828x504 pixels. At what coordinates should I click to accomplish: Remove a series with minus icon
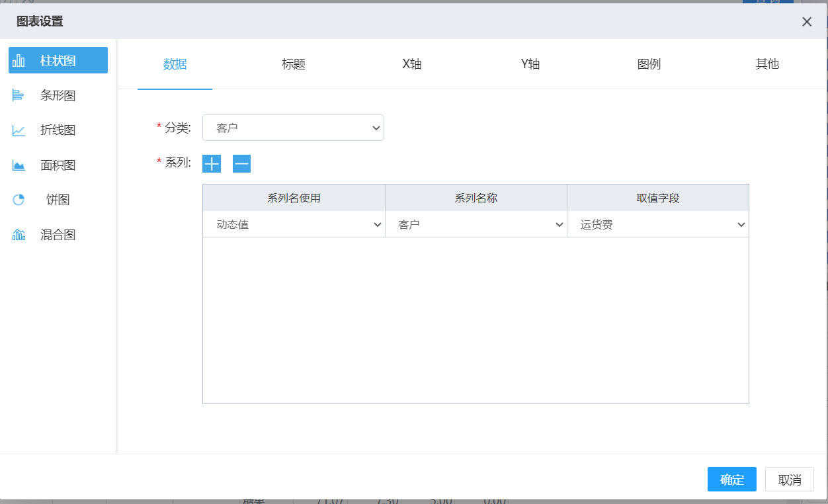(x=241, y=163)
